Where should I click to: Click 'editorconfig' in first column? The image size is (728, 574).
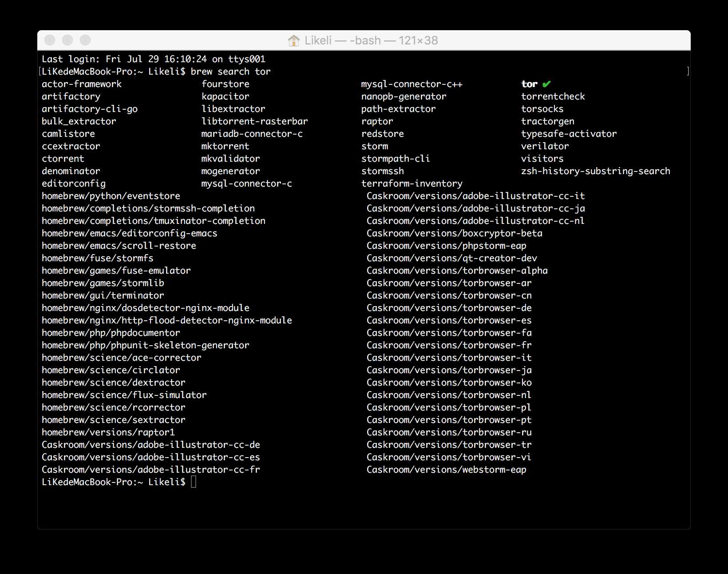[74, 183]
